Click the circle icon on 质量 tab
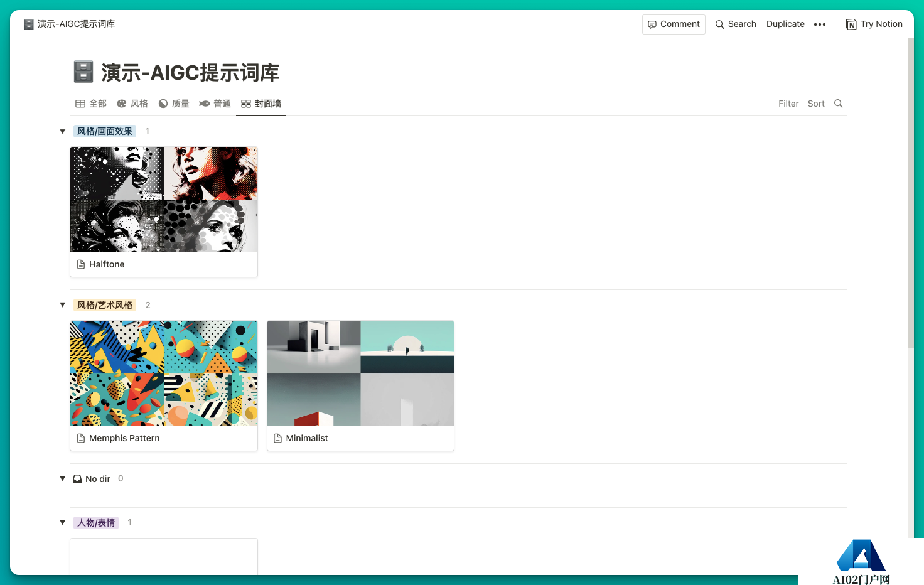 tap(163, 104)
